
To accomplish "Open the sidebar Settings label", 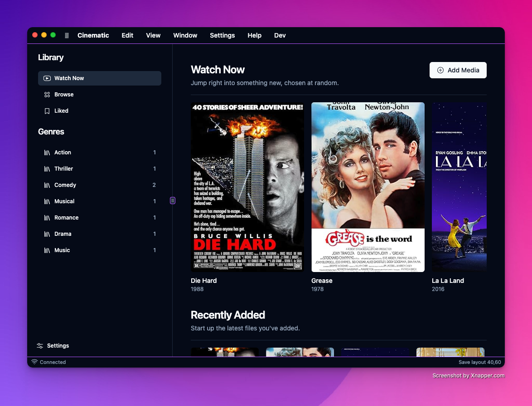I will click(x=58, y=346).
